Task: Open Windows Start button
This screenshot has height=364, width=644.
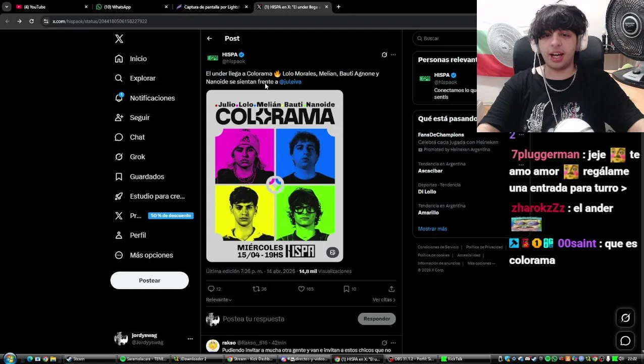Action: pyautogui.click(x=10, y=359)
